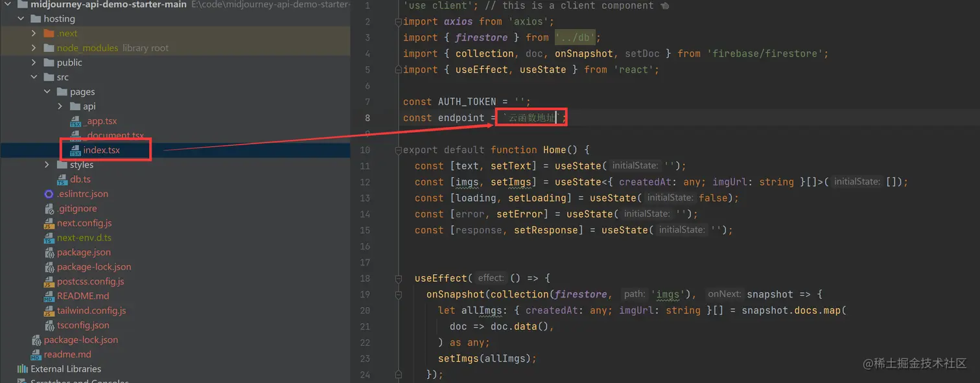Open _app.tsx from the pages folder

tap(100, 121)
